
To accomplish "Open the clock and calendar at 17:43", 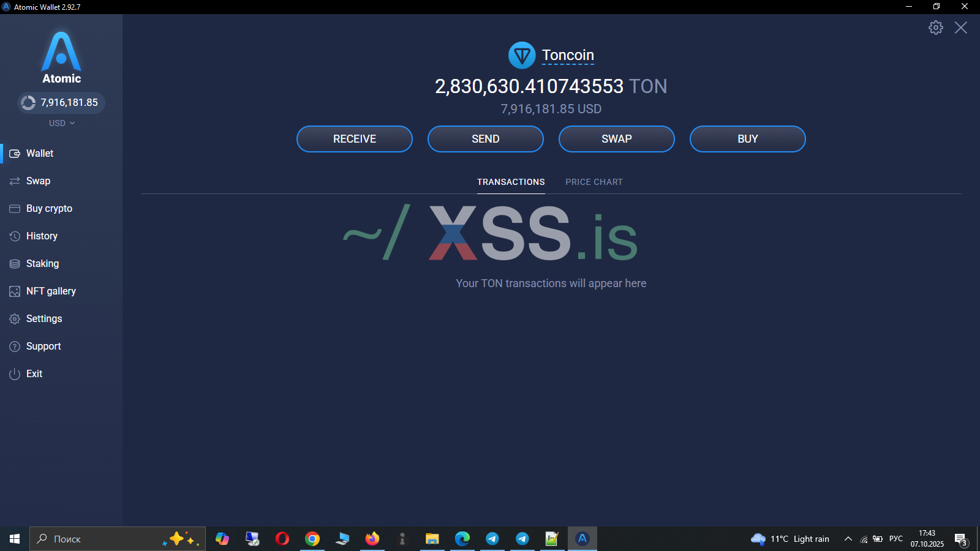I will pos(927,539).
